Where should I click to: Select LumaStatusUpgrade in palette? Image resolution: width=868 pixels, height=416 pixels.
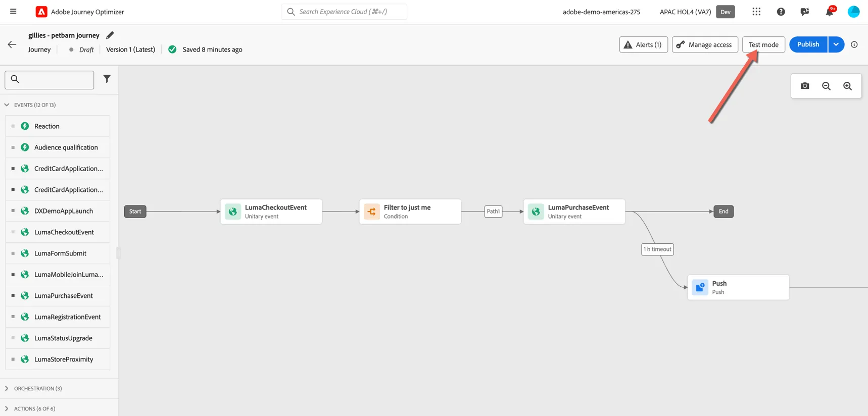(58, 338)
